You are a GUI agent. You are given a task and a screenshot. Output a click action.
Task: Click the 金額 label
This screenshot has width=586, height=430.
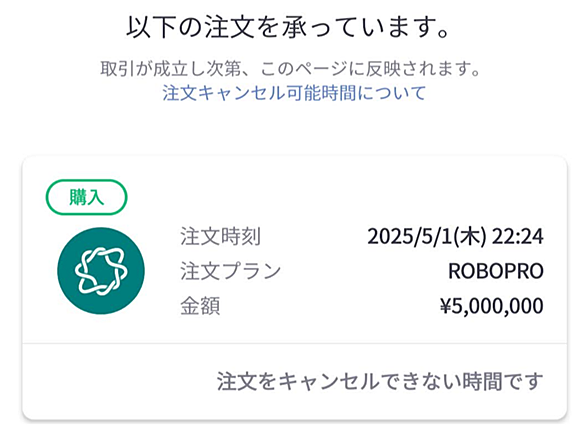pyautogui.click(x=200, y=306)
